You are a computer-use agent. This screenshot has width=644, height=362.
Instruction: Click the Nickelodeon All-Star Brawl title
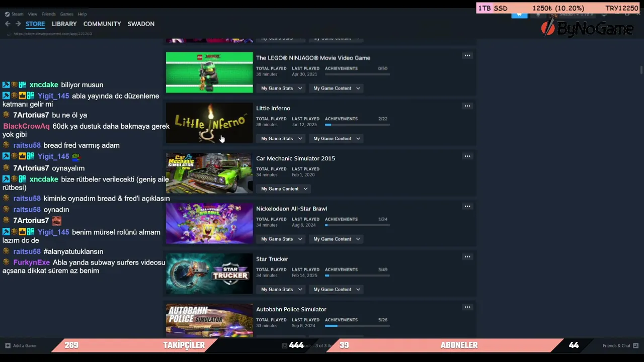point(291,209)
